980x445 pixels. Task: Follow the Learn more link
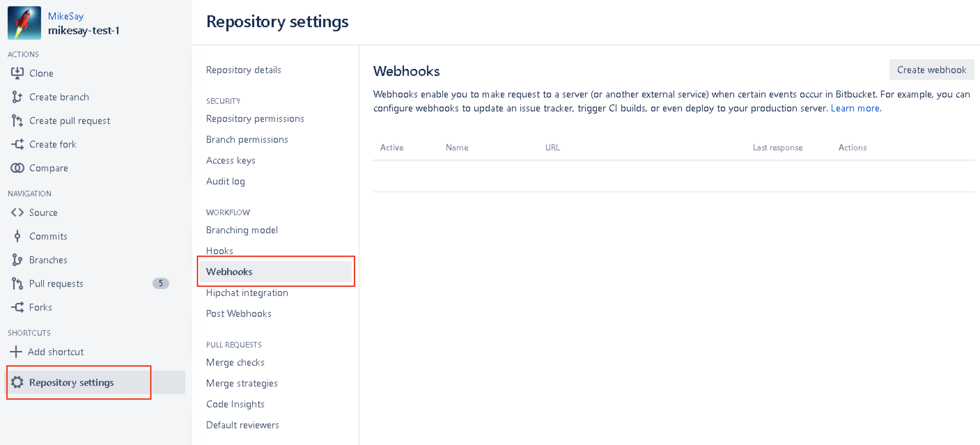855,108
